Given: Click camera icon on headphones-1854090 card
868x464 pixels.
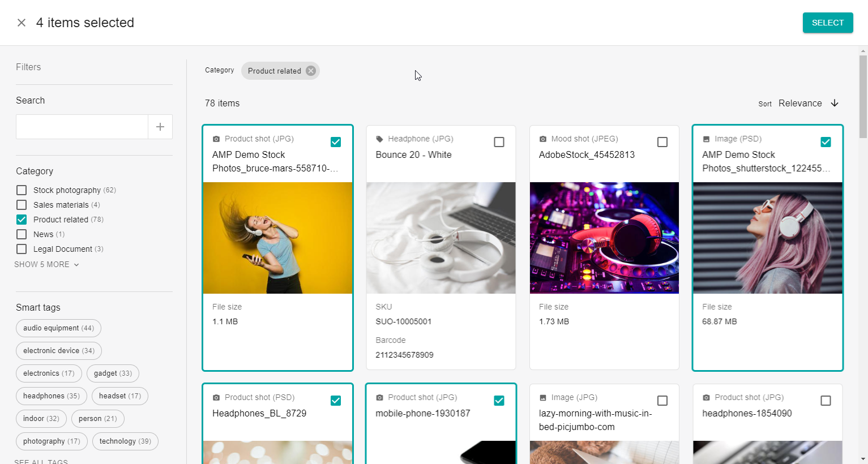Looking at the screenshot, I should click(x=706, y=397).
